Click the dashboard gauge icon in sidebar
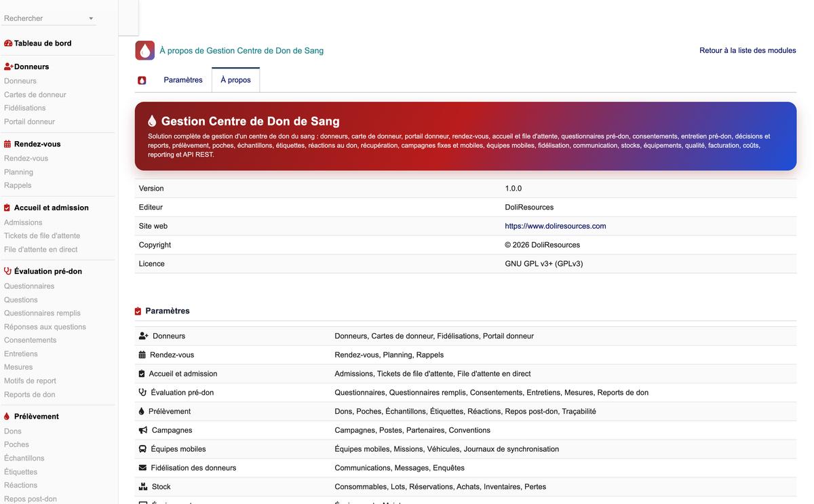814x504 pixels. tap(8, 43)
